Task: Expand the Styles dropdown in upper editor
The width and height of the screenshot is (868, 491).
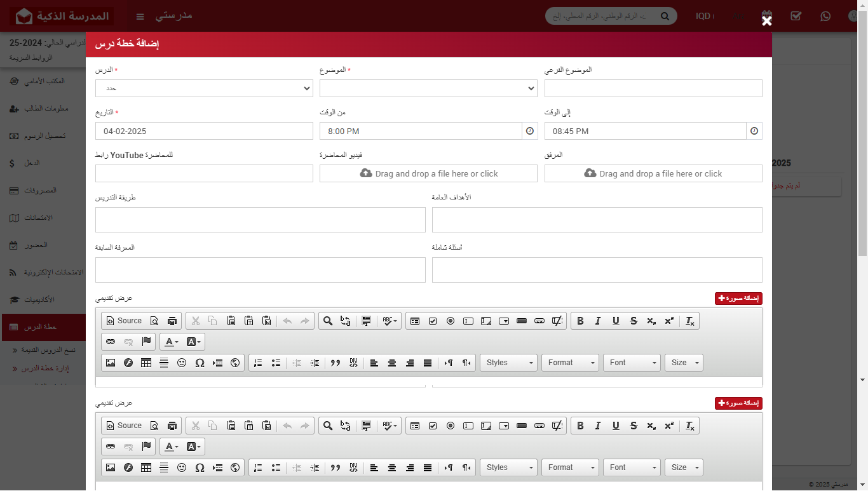Action: (x=508, y=363)
